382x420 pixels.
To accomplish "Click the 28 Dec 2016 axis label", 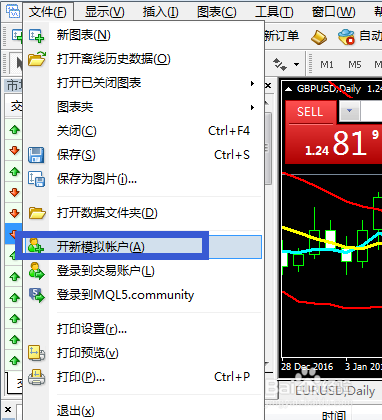I will pos(307,367).
